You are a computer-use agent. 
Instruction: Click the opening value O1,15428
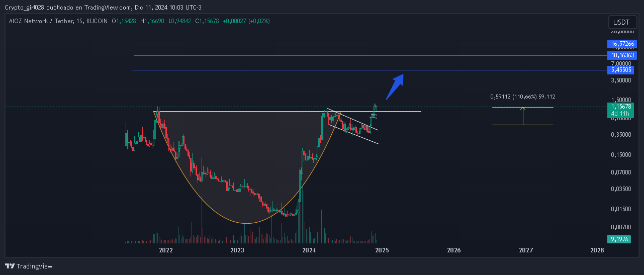click(124, 21)
